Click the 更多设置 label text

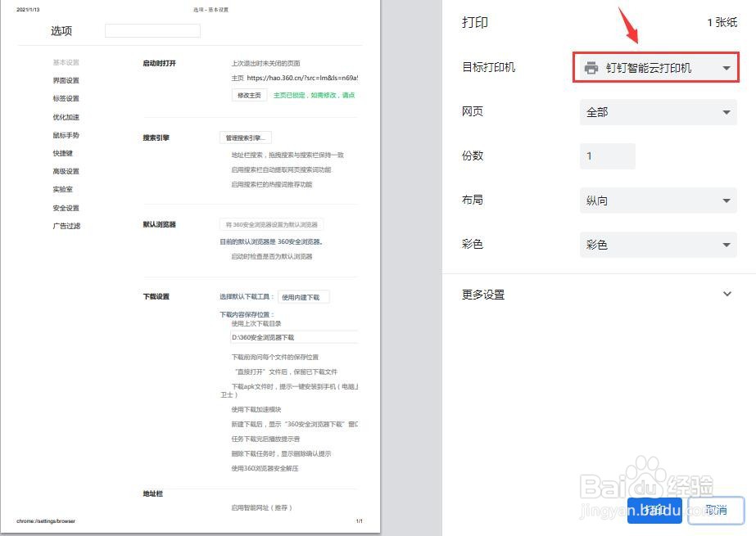[x=483, y=295]
